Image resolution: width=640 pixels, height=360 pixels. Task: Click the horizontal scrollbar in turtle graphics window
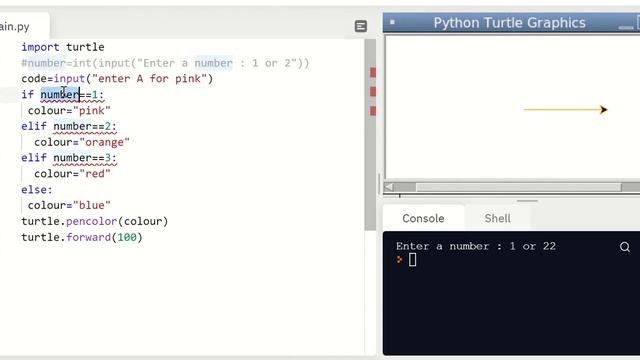(x=519, y=187)
